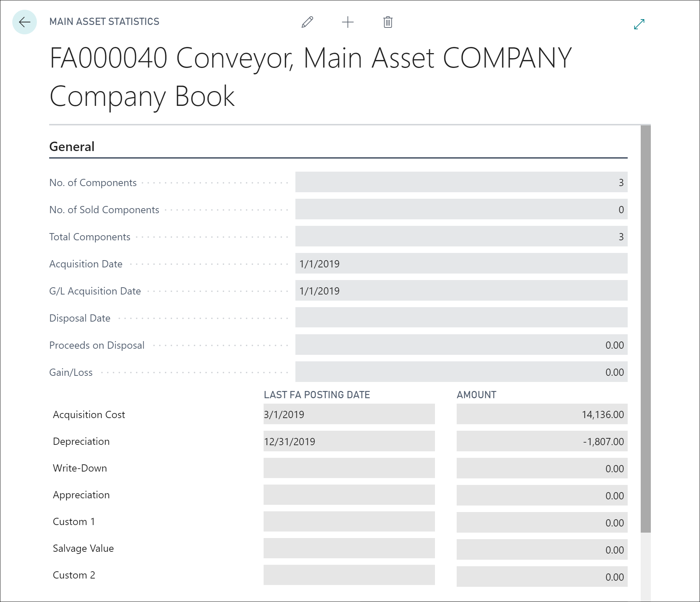Click Acquisition Cost amount 14,136.00

(x=542, y=414)
